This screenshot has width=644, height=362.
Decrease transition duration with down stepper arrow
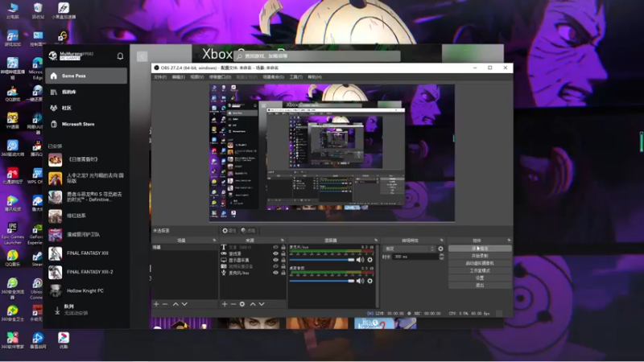coord(441,258)
